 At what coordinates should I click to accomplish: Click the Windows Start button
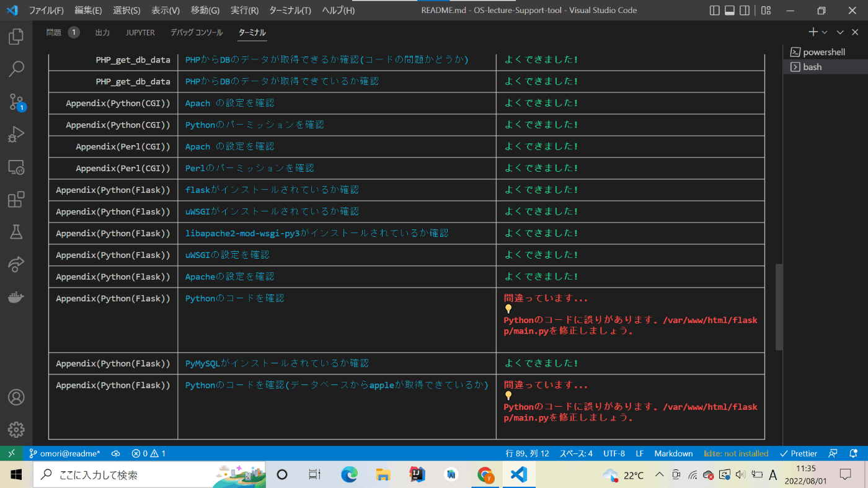pyautogui.click(x=15, y=475)
